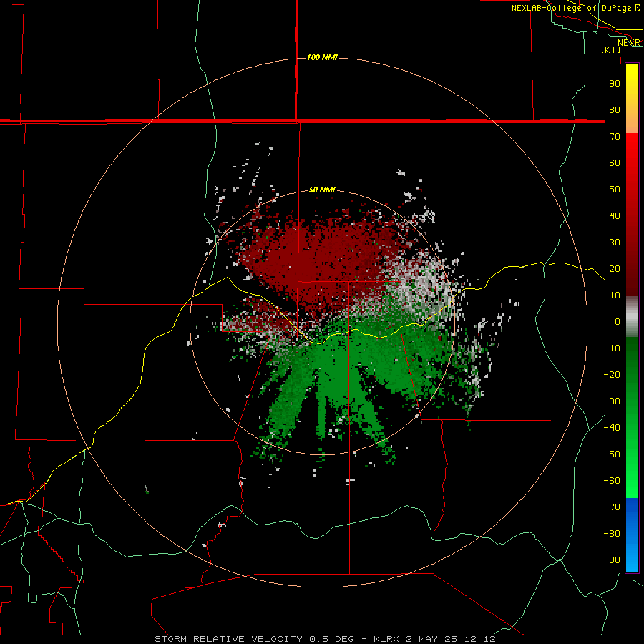Click the -70 value on velocity scale
This screenshot has height=644, width=644.
(612, 507)
